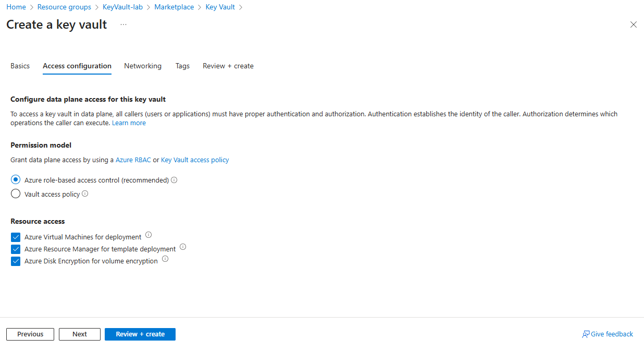This screenshot has width=644, height=351.
Task: Open info tooltip for Azure role-based access control
Action: click(174, 180)
